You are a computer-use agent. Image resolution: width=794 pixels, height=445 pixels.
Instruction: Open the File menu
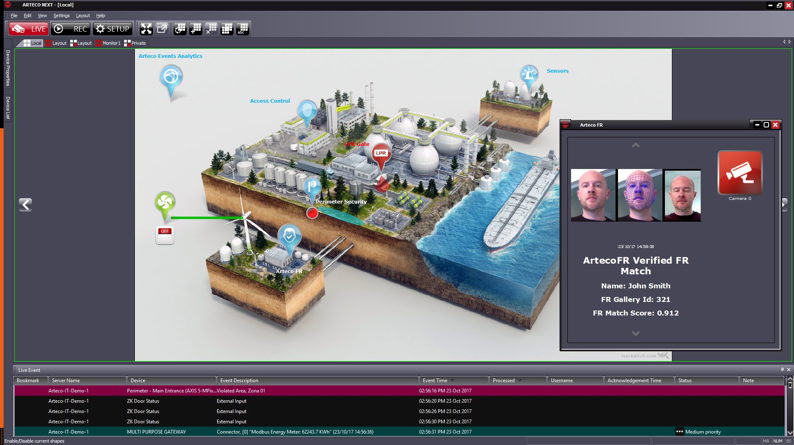click(x=14, y=16)
